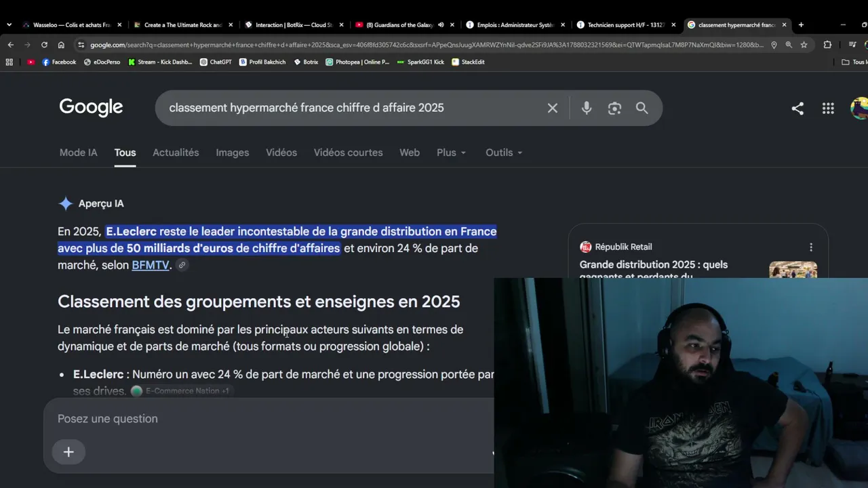Open the media controls toolbar icon

pos(852,45)
